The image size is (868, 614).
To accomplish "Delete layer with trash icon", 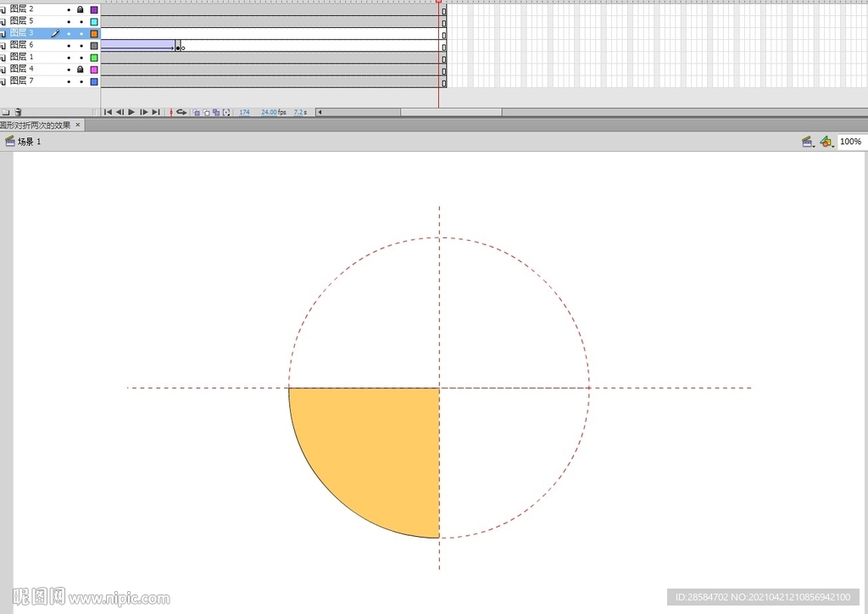I will (x=19, y=112).
